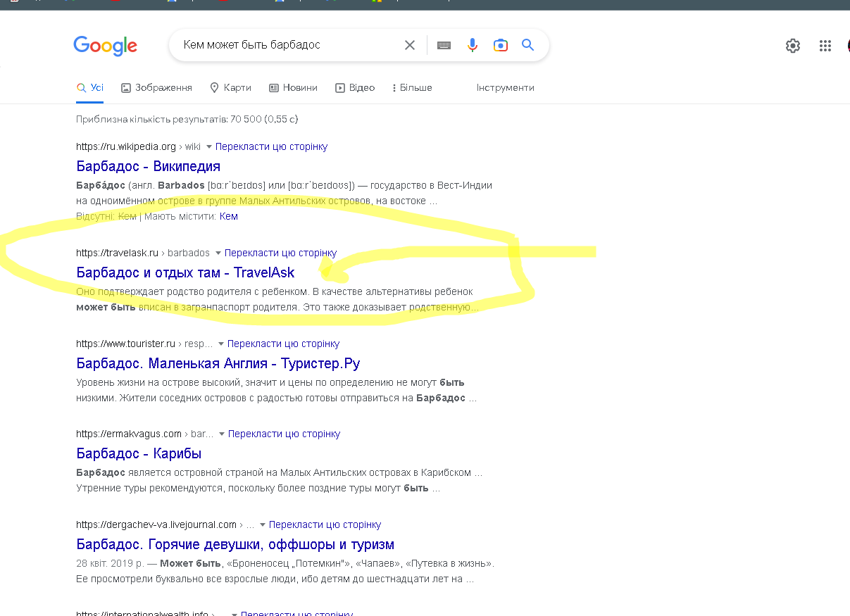Expand options arrow for Wikipedia result
The height and width of the screenshot is (616, 850).
click(x=208, y=147)
